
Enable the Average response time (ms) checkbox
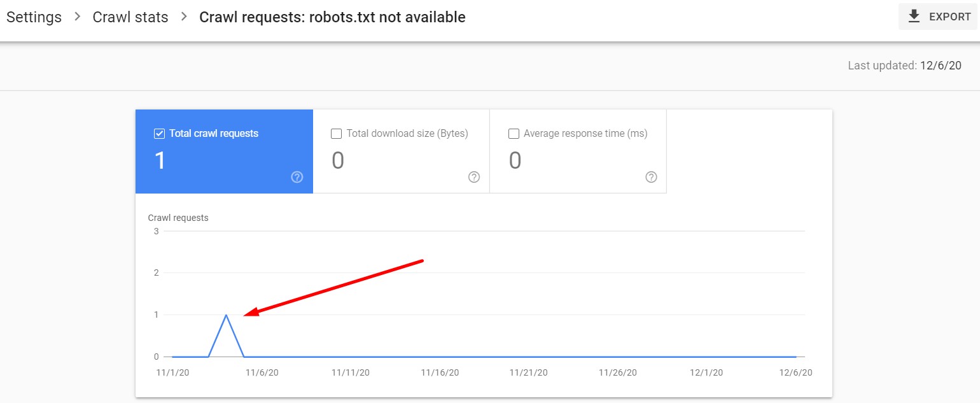[514, 133]
